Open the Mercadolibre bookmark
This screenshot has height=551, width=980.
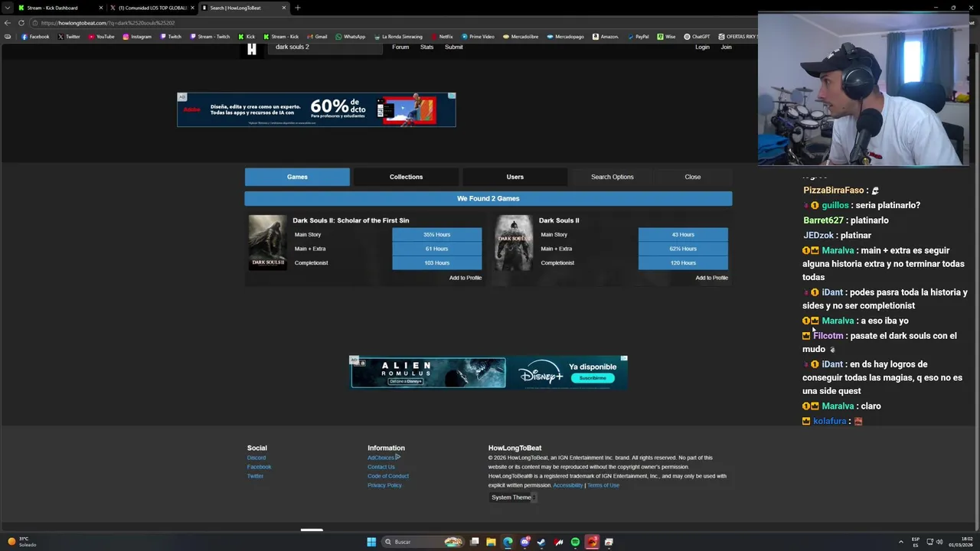pyautogui.click(x=520, y=37)
